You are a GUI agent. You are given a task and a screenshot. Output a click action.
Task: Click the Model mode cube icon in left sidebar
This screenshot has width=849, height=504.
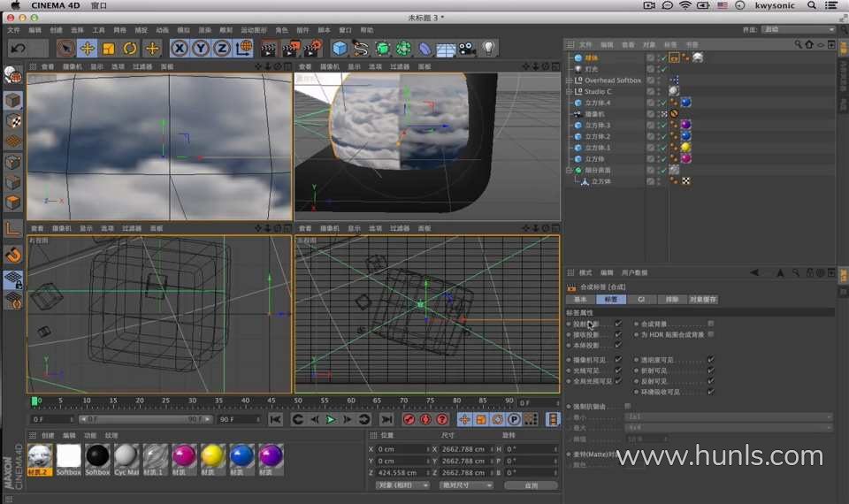13,100
